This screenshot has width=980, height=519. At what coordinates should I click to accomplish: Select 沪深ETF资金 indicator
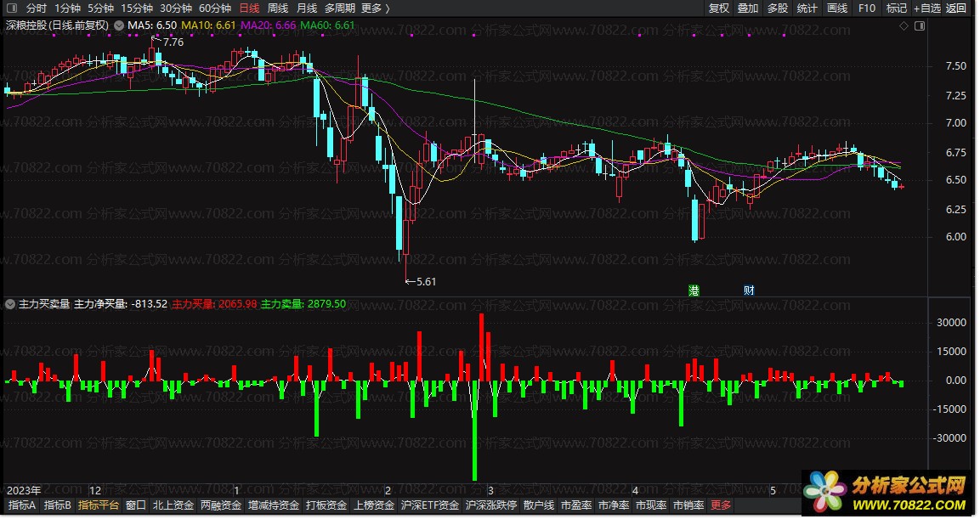pyautogui.click(x=429, y=505)
